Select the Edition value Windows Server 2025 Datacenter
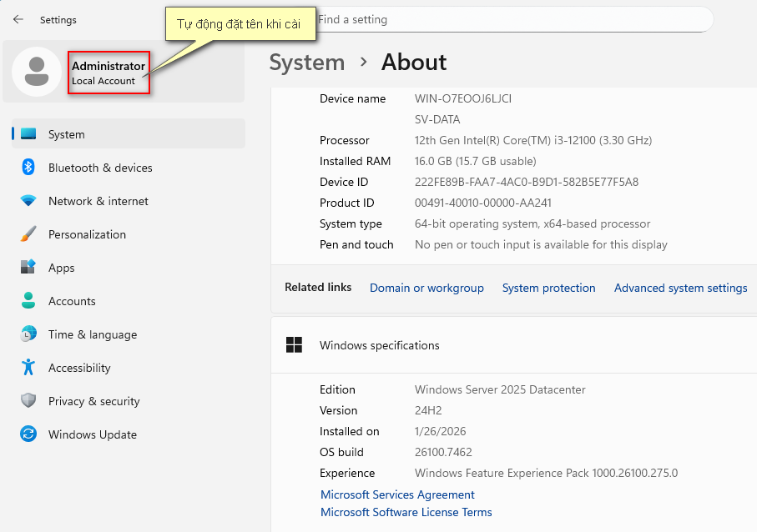The height and width of the screenshot is (532, 757). click(x=500, y=389)
